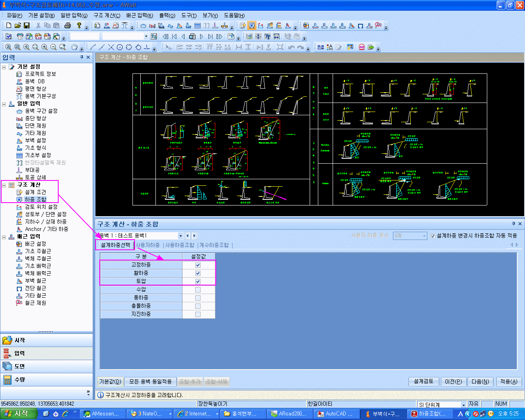Uncheck the 고정하중 checkbox
This screenshot has width=525, height=420.
pyautogui.click(x=198, y=265)
